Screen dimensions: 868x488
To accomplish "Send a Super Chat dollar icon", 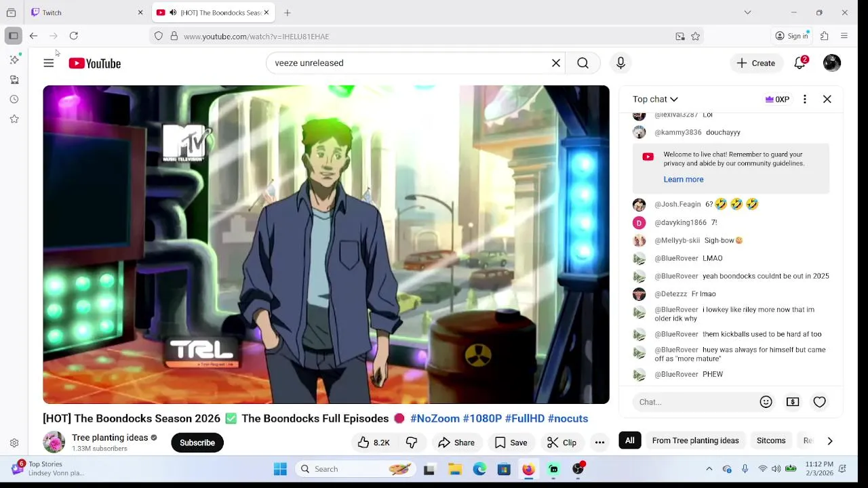I will pos(793,402).
